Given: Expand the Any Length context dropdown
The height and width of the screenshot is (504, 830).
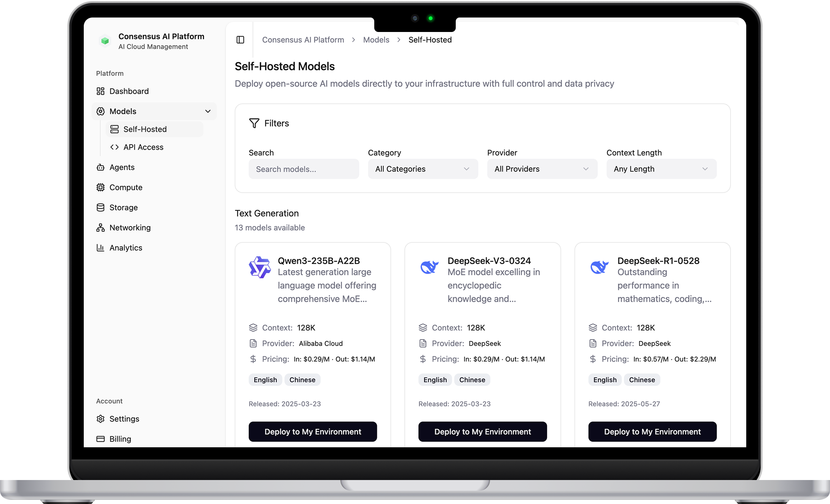Looking at the screenshot, I should (x=661, y=169).
